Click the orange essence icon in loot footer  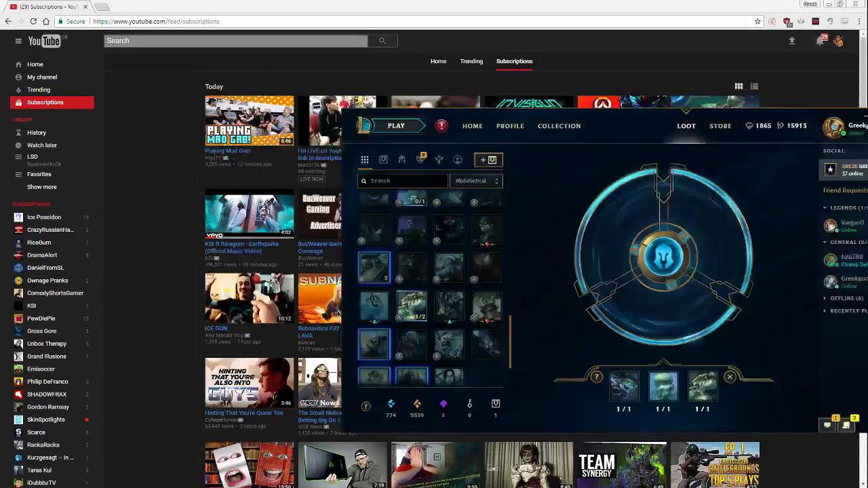tap(417, 404)
